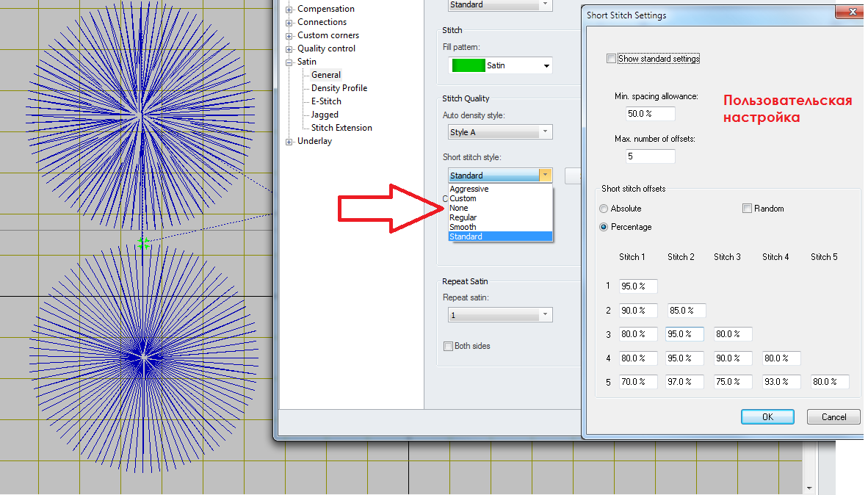Pick Smooth in the short stitch list
This screenshot has width=868, height=495.
click(x=463, y=227)
